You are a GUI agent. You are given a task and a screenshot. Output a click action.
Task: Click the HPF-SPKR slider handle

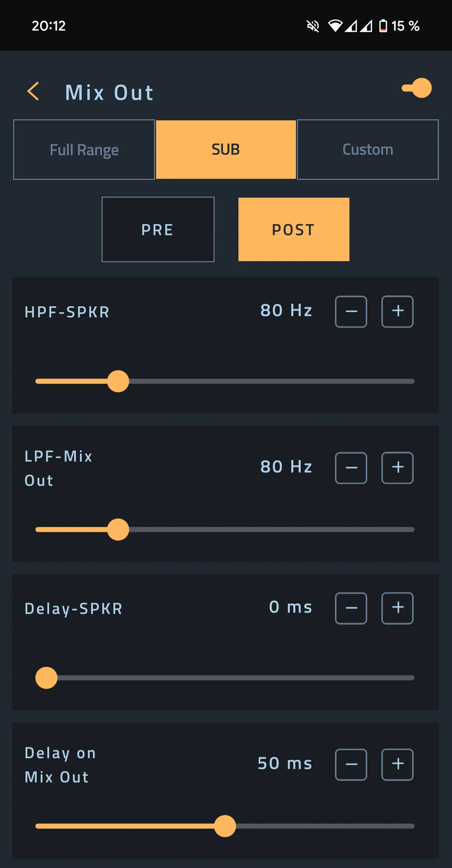[x=118, y=381]
